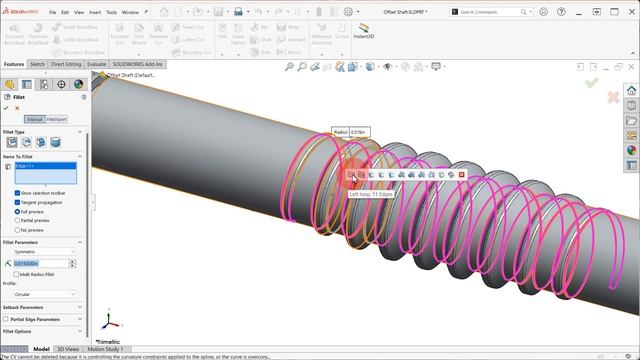This screenshot has width=640, height=360.
Task: Close the selection toolbar with red X
Action: pyautogui.click(x=462, y=175)
